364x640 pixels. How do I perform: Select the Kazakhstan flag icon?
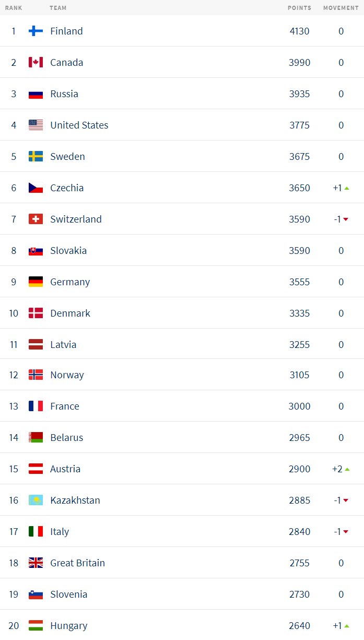coord(36,500)
